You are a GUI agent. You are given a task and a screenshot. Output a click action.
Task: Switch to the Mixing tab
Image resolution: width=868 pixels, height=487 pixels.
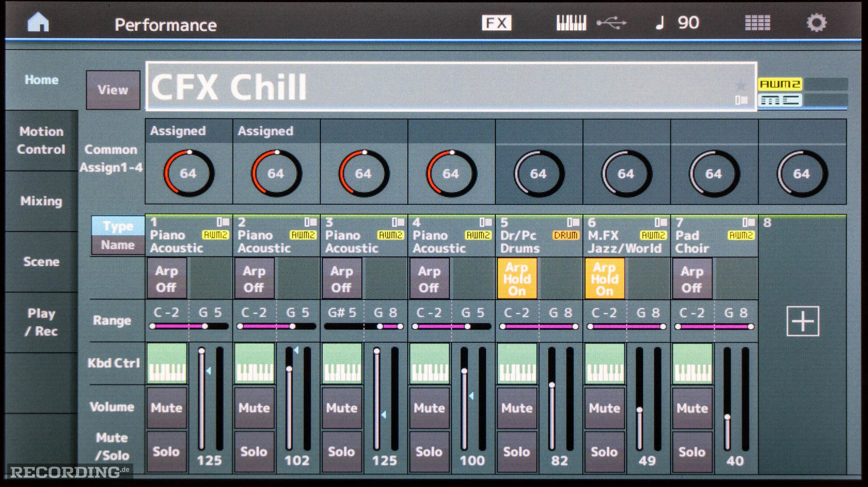(41, 201)
